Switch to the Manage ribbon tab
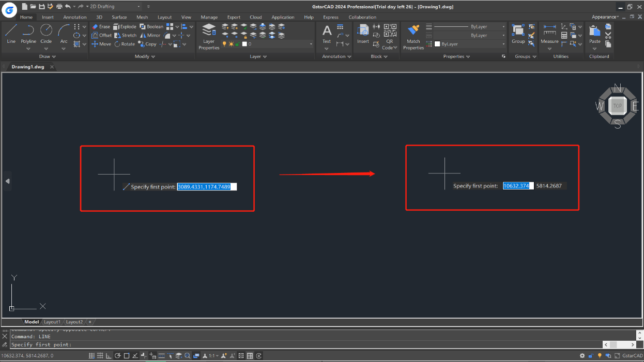Image resolution: width=644 pixels, height=362 pixels. pyautogui.click(x=209, y=18)
